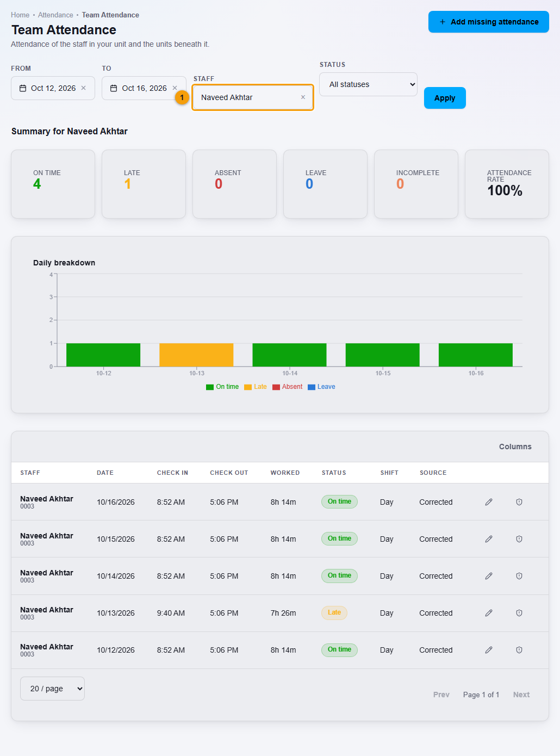Click Add missing attendance button
The image size is (560, 756).
pos(489,22)
